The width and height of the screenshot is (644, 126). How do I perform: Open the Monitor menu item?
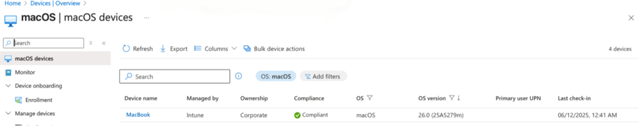pyautogui.click(x=25, y=72)
